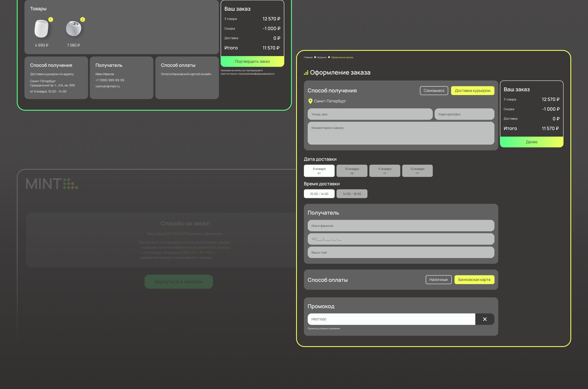This screenshot has width=588, height=389.
Task: Select Самовывоз delivery option
Action: pos(434,91)
